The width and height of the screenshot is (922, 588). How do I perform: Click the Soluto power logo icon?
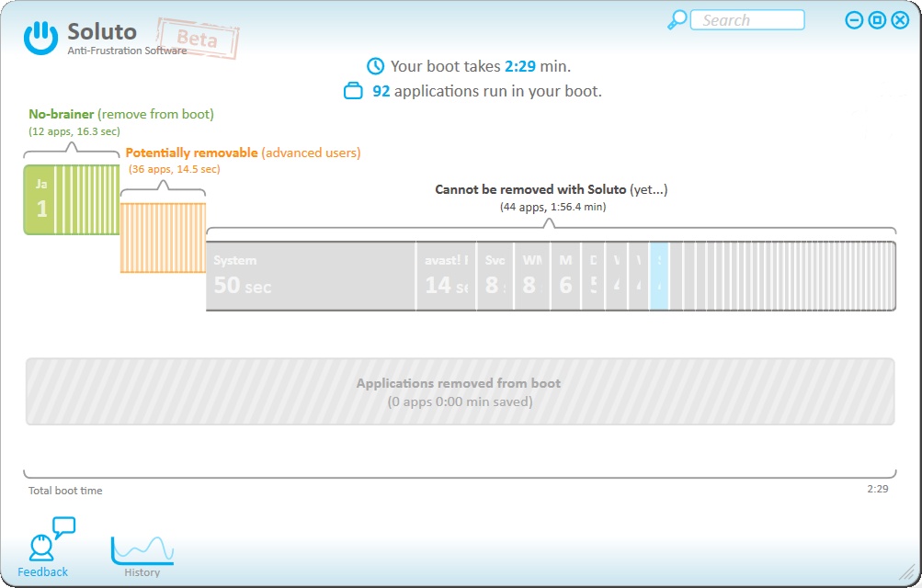(40, 38)
